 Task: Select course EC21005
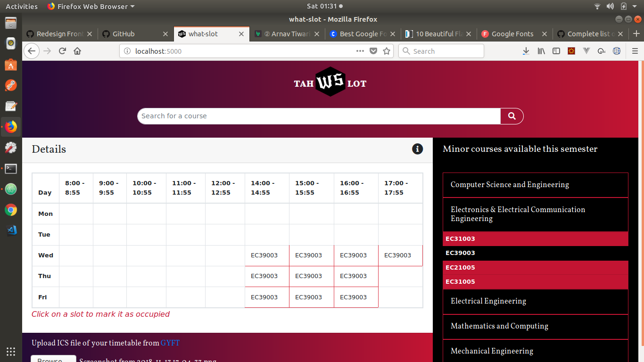[536, 267]
